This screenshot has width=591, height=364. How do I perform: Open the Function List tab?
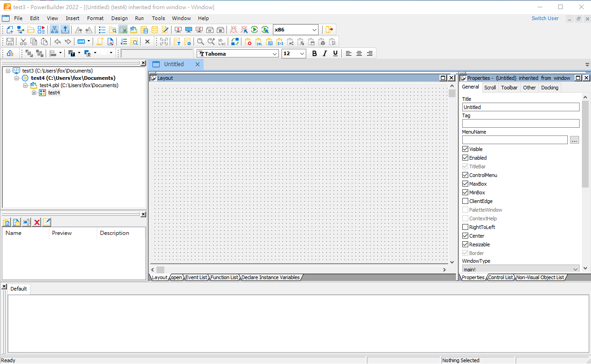pos(224,277)
